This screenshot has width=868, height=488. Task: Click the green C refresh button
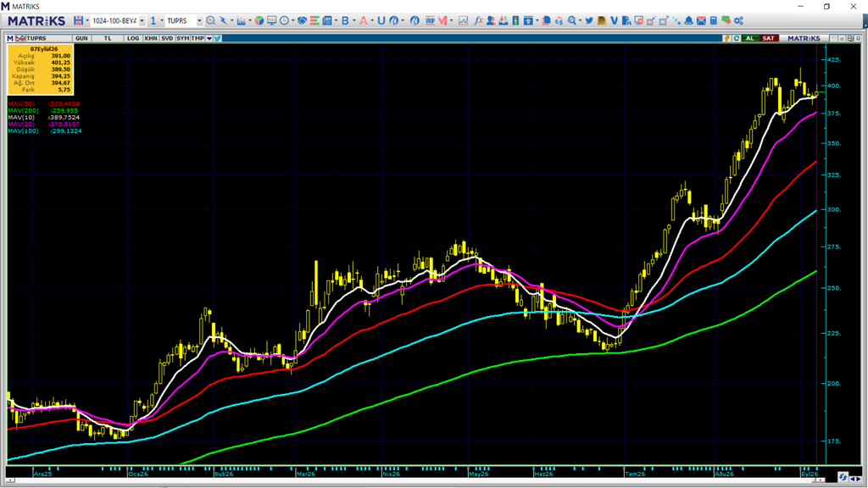pyautogui.click(x=737, y=38)
